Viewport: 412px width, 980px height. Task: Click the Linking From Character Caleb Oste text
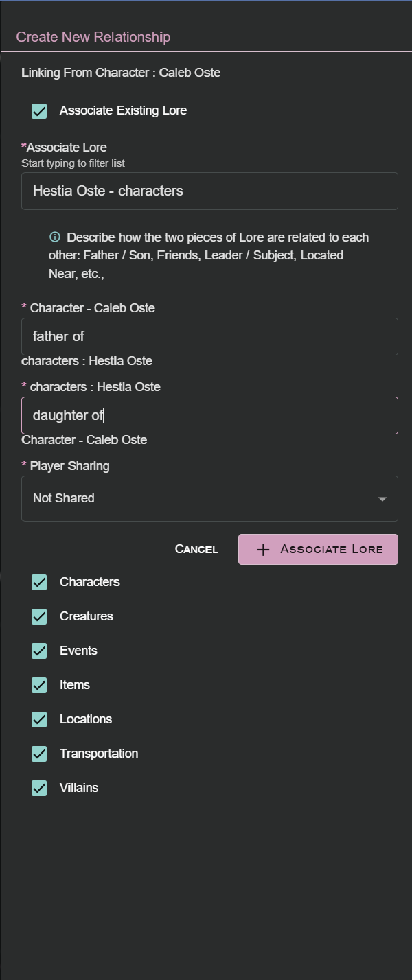tap(121, 72)
